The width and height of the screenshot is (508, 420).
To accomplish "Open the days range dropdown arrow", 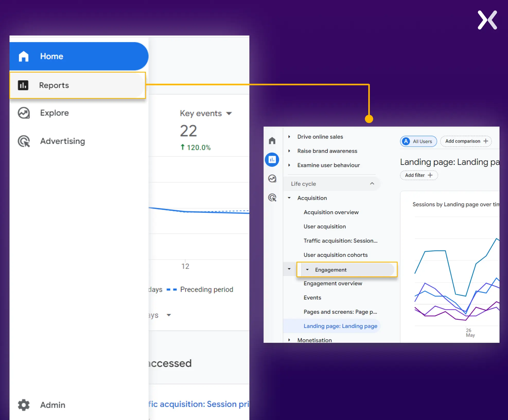I will [x=169, y=315].
